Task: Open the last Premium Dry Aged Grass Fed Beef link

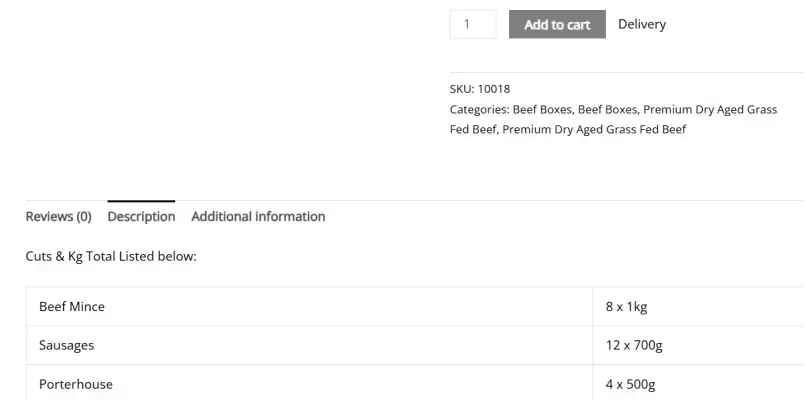Action: point(594,129)
